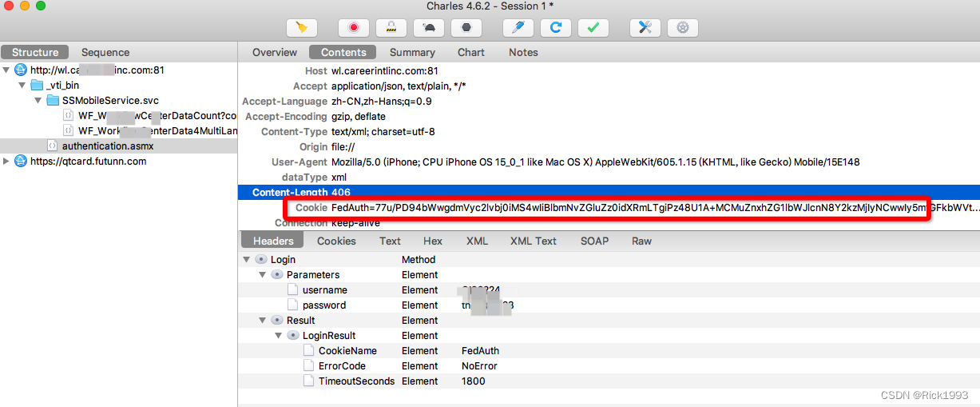980x407 pixels.
Task: Select the SOAP response tab
Action: pyautogui.click(x=594, y=241)
